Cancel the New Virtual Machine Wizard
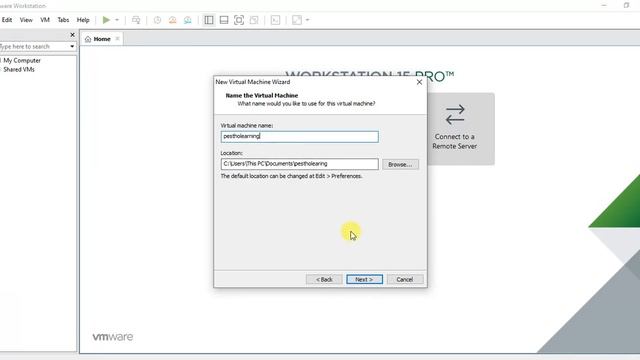The image size is (640, 360). (404, 279)
